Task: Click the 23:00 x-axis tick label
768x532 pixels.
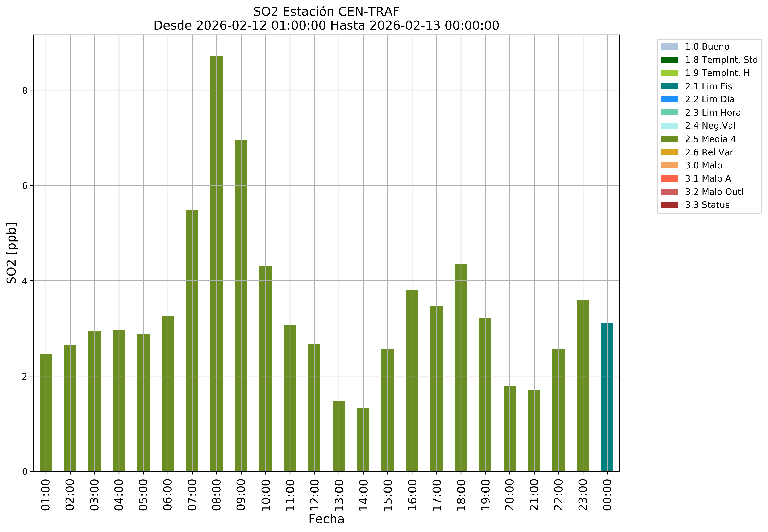Action: click(x=583, y=495)
